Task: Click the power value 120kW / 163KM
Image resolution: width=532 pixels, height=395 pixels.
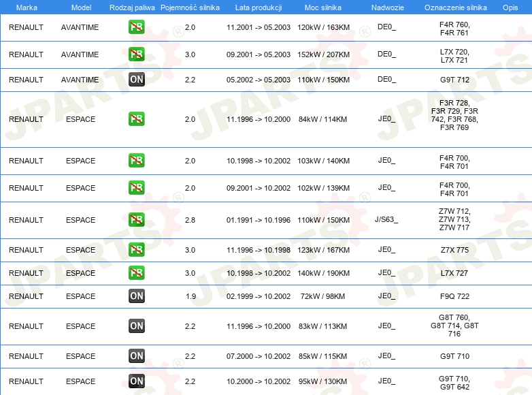Action: 323,27
